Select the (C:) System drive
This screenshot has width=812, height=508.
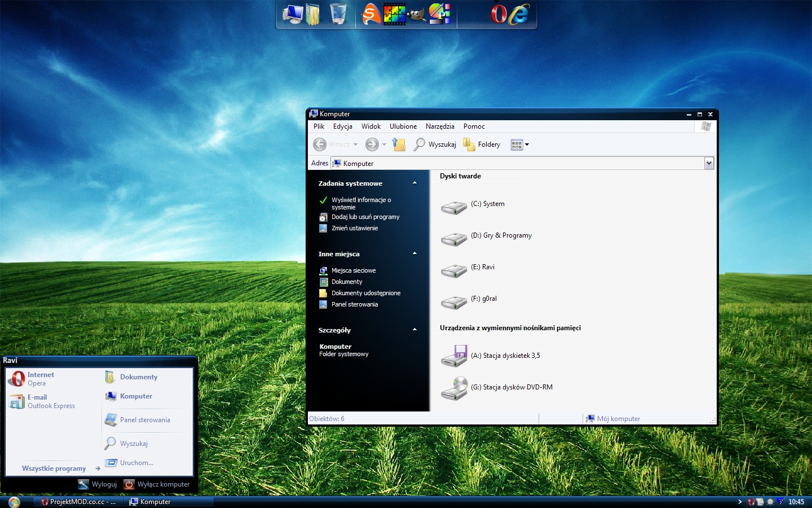click(x=473, y=206)
